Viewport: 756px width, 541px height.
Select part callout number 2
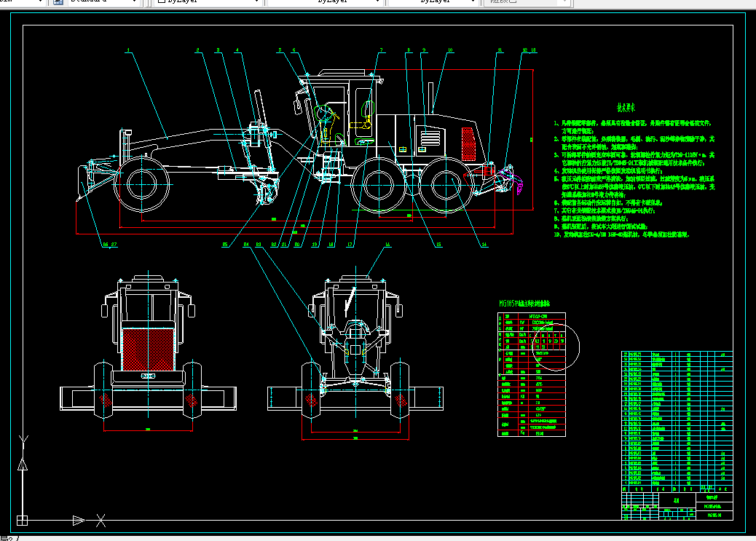197,50
